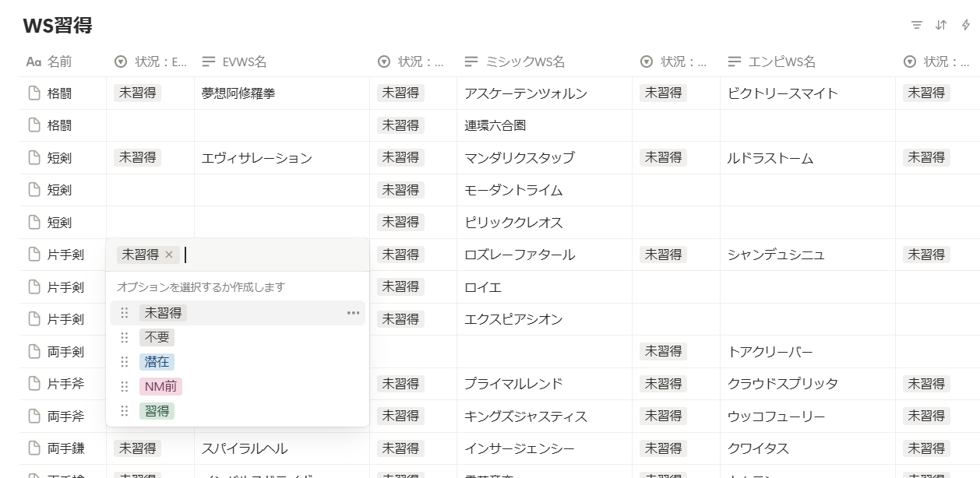Open the ミシックWS名 column header menu
This screenshot has width=980, height=478.
(x=545, y=62)
